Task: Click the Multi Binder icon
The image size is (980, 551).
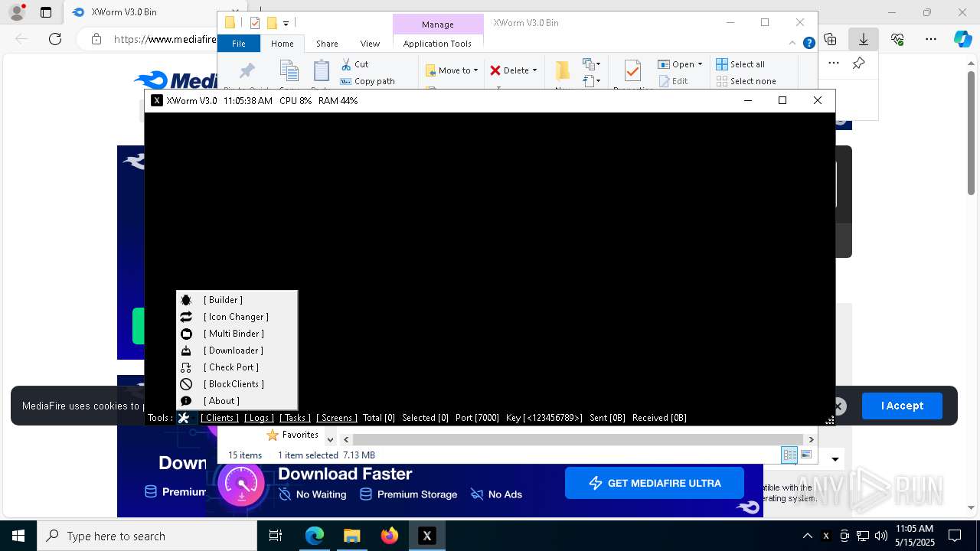Action: [x=186, y=334]
